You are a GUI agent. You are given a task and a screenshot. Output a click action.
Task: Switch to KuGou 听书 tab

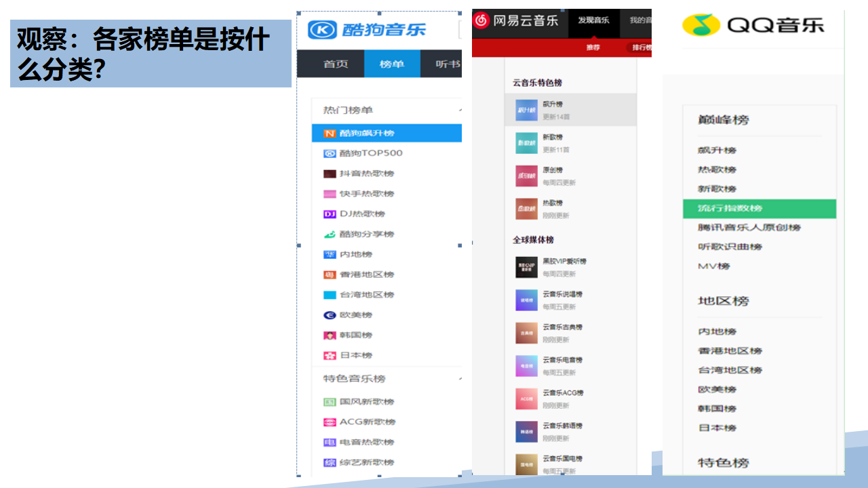[448, 64]
